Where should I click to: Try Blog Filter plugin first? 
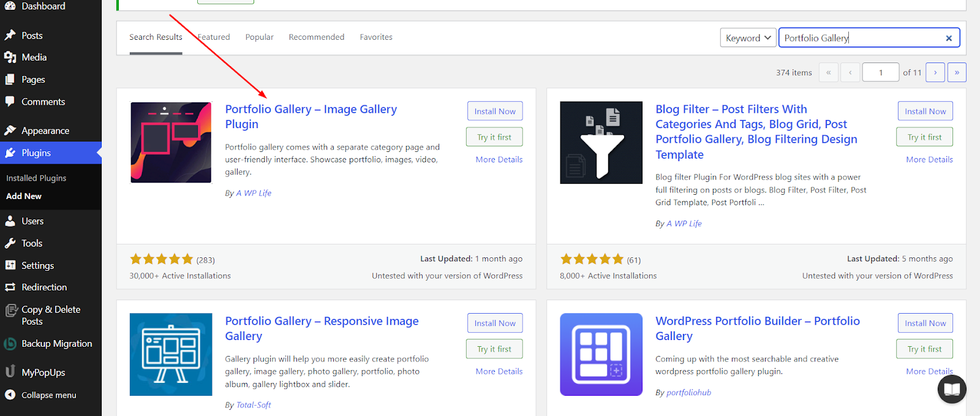[x=925, y=137]
